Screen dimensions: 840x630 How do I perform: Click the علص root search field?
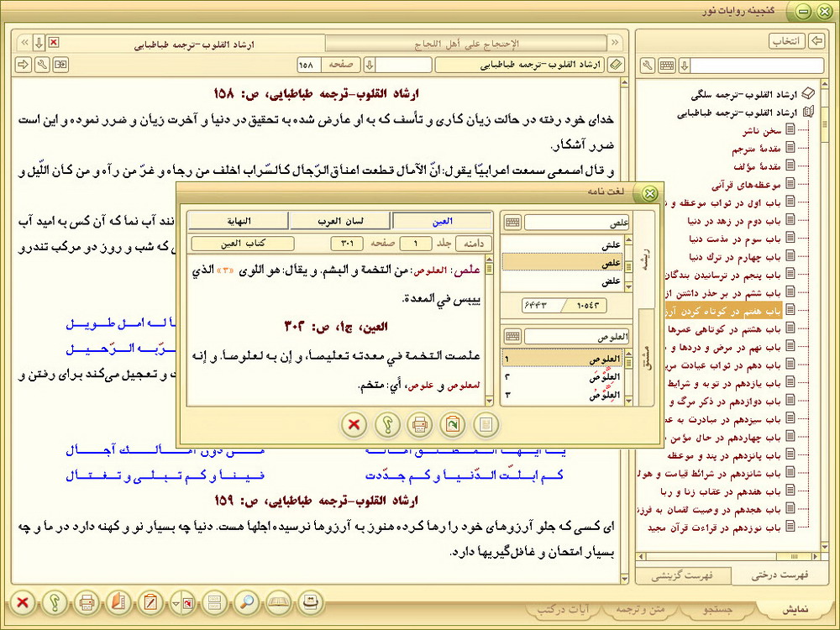[576, 223]
